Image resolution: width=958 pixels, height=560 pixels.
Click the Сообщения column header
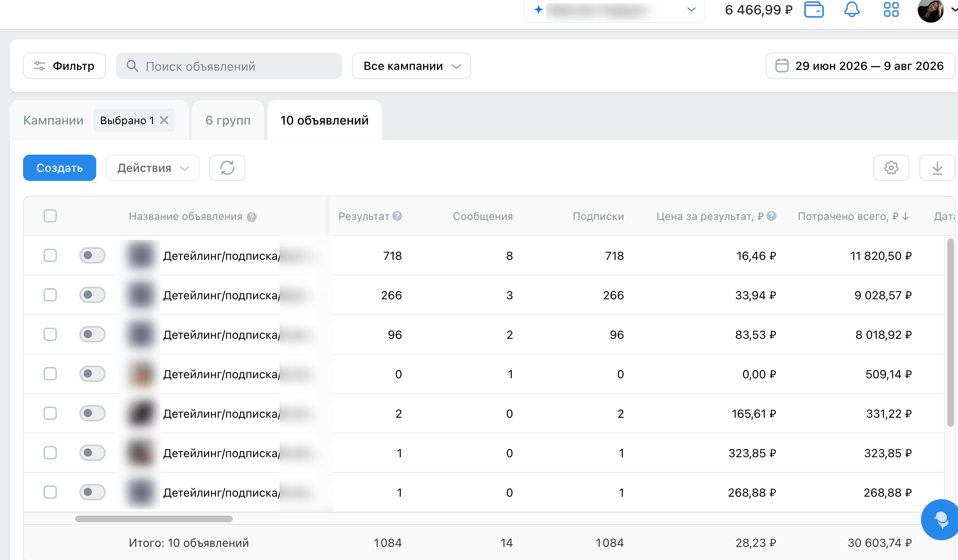pos(483,217)
